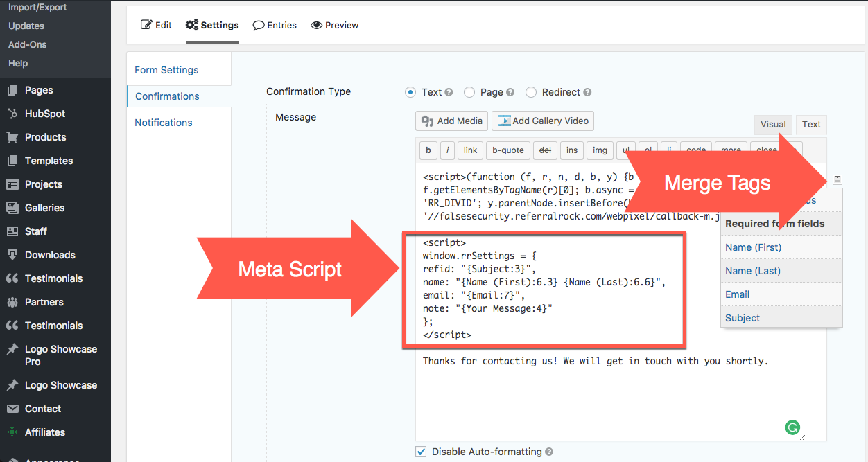
Task: Open the merge tags dropdown
Action: [837, 179]
